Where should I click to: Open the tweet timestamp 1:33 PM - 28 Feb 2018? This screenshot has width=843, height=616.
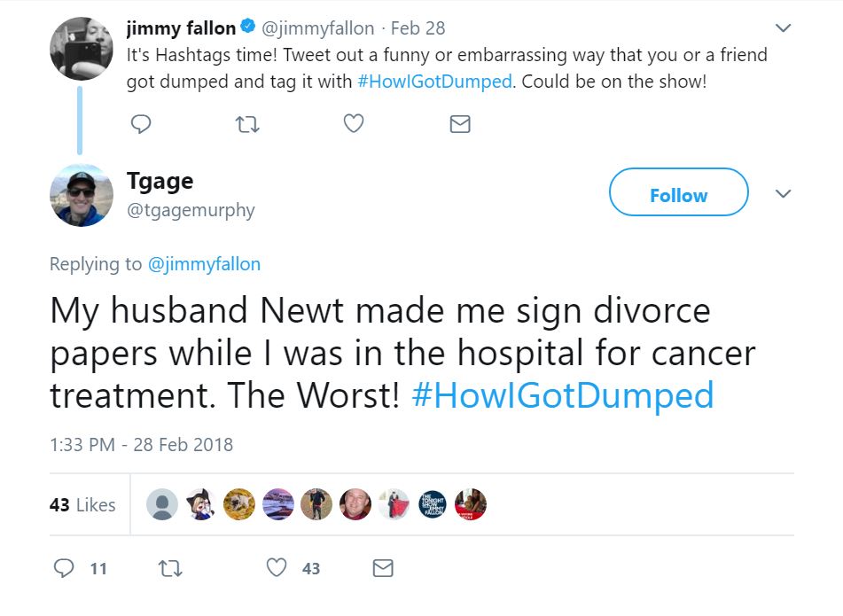142,445
